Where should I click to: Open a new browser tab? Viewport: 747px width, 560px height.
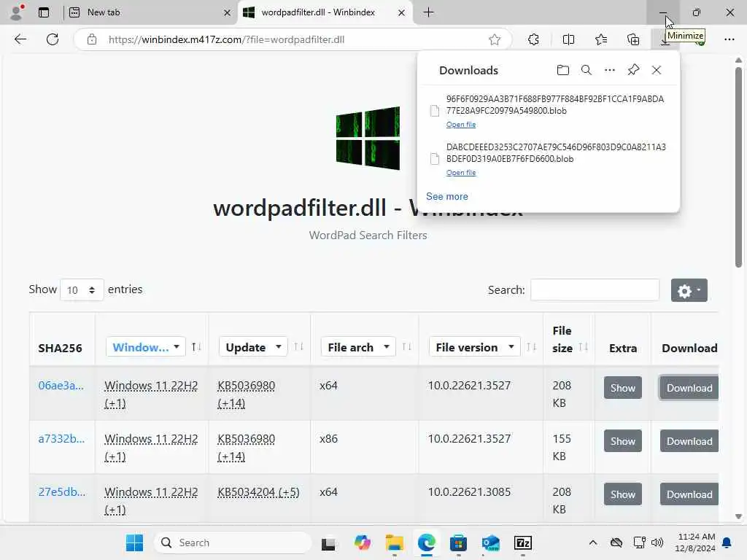coord(429,12)
